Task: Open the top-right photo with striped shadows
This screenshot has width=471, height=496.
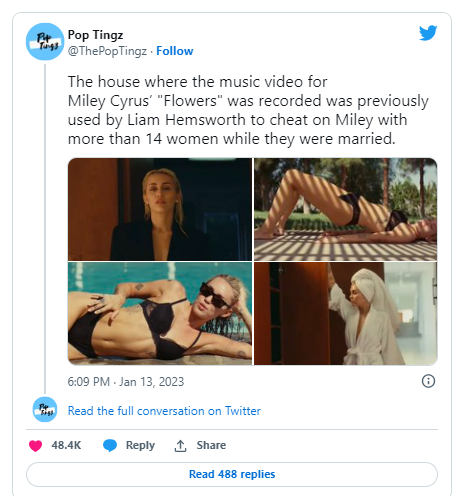Action: (x=346, y=209)
